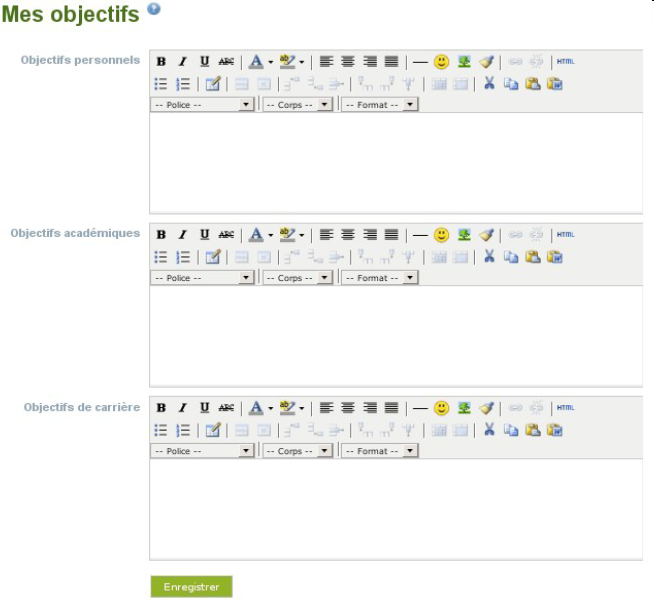Apply Strikethrough in Objectifs personnels editor
654x601 pixels.
coord(226,62)
